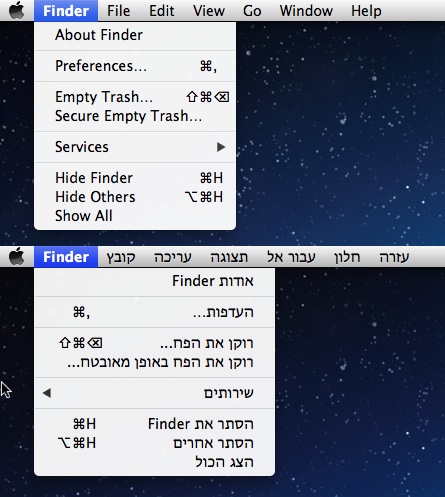Open the עזרה menu
Viewport: 445px width, 497px height.
click(394, 257)
